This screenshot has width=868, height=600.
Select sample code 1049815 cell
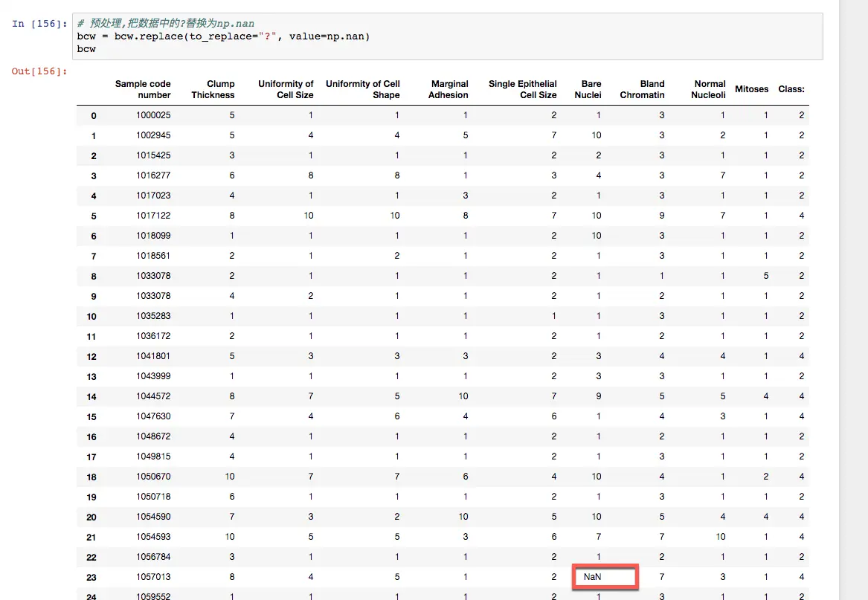coord(153,456)
